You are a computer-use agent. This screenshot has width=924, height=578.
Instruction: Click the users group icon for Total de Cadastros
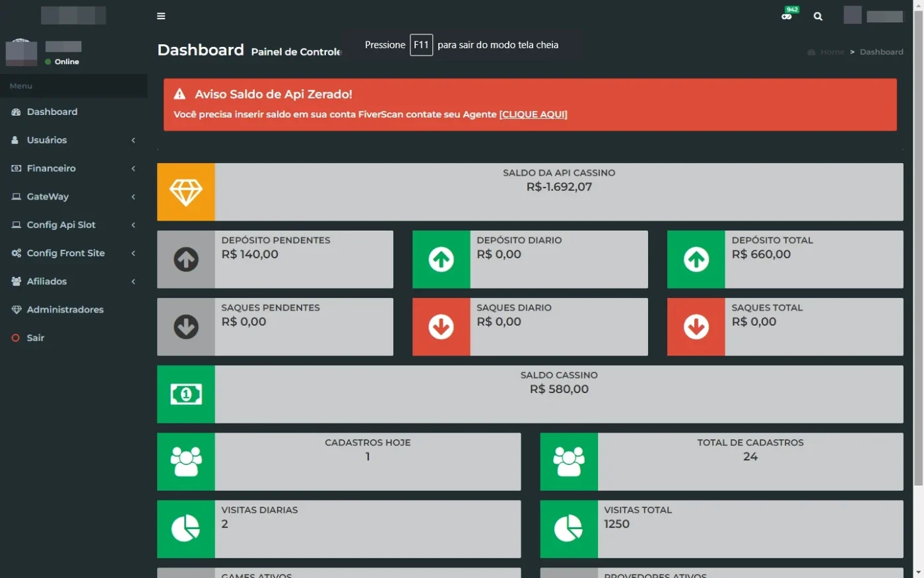click(x=569, y=462)
